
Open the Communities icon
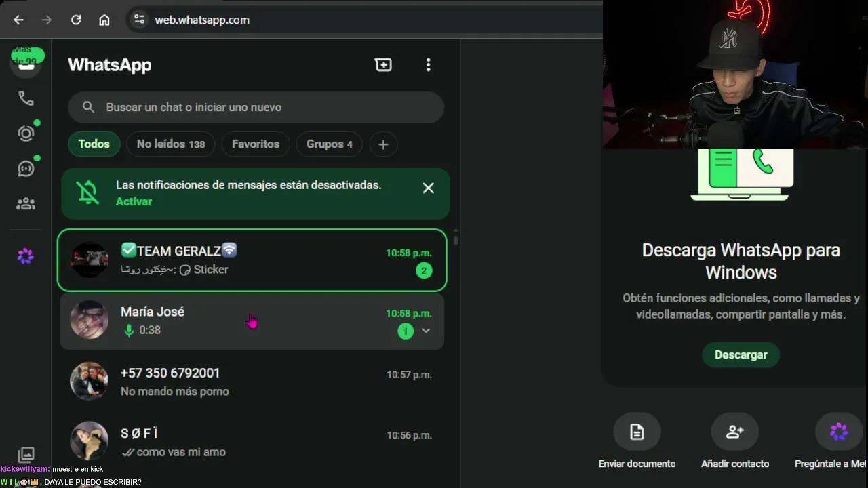[26, 203]
